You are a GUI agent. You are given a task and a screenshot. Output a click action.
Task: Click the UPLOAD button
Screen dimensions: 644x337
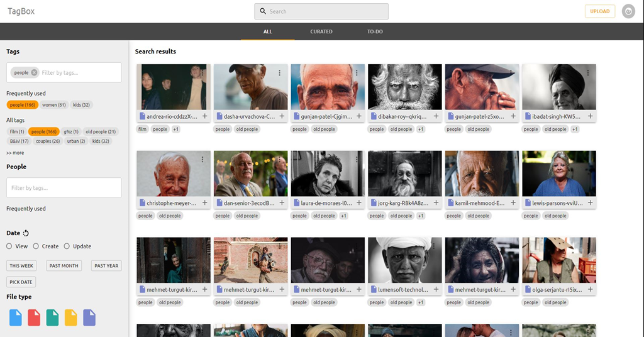[599, 11]
